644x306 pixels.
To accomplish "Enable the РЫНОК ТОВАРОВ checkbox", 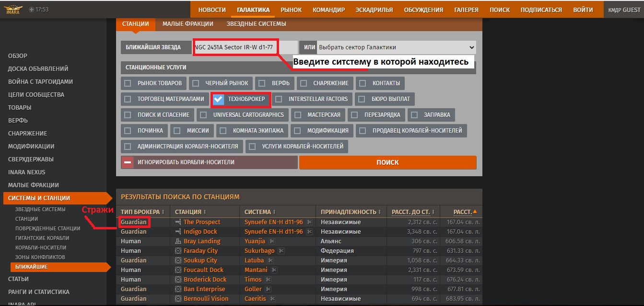I will pyautogui.click(x=128, y=83).
